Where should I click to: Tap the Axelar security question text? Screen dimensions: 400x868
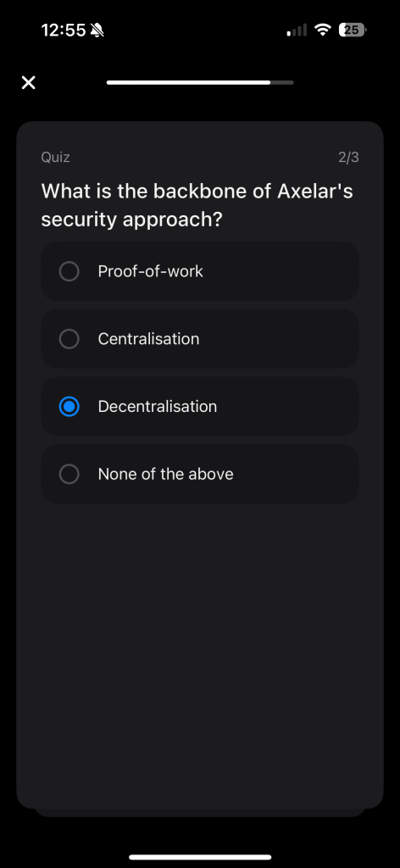(x=197, y=205)
